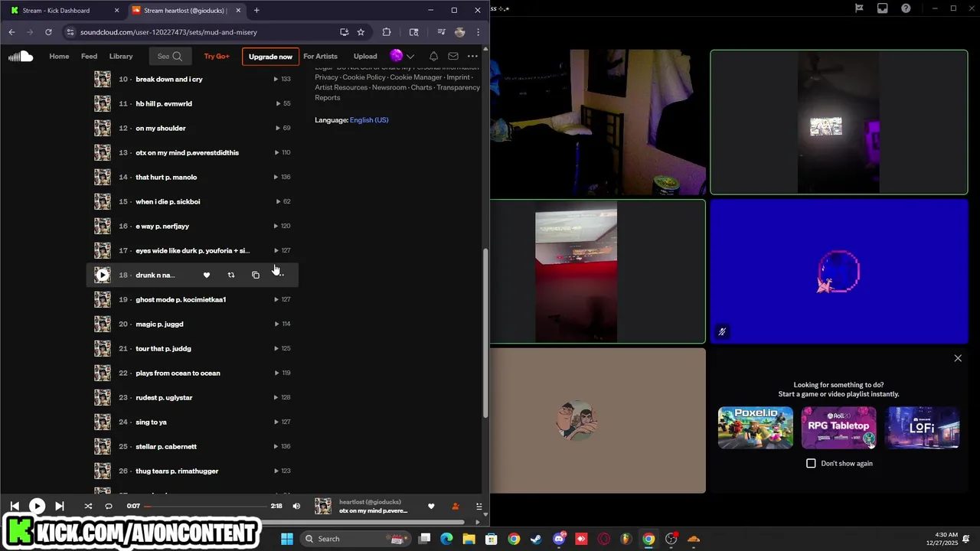Viewport: 980px width, 551px height.
Task: Open the Discord help question icon
Action: 906,8
